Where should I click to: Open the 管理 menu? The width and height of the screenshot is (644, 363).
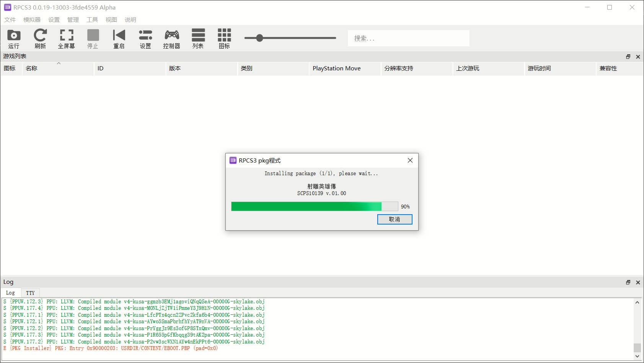pyautogui.click(x=73, y=20)
